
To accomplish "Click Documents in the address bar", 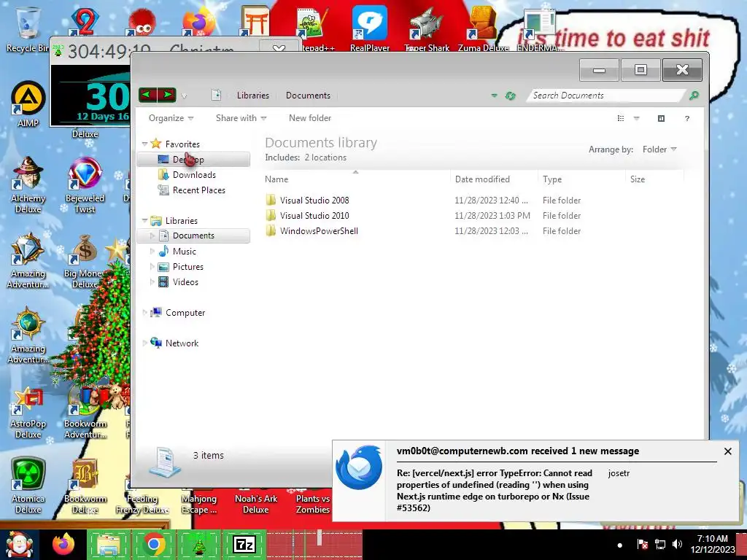I will point(308,96).
